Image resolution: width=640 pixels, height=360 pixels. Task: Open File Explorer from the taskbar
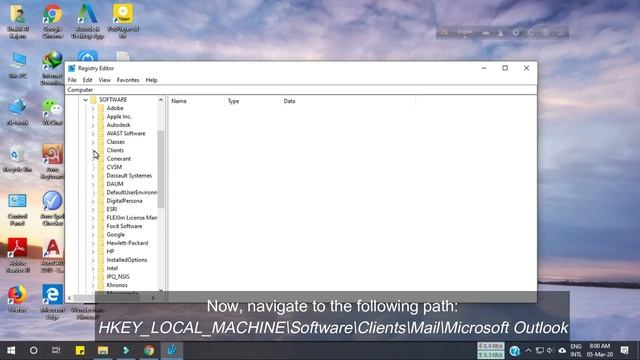click(103, 350)
